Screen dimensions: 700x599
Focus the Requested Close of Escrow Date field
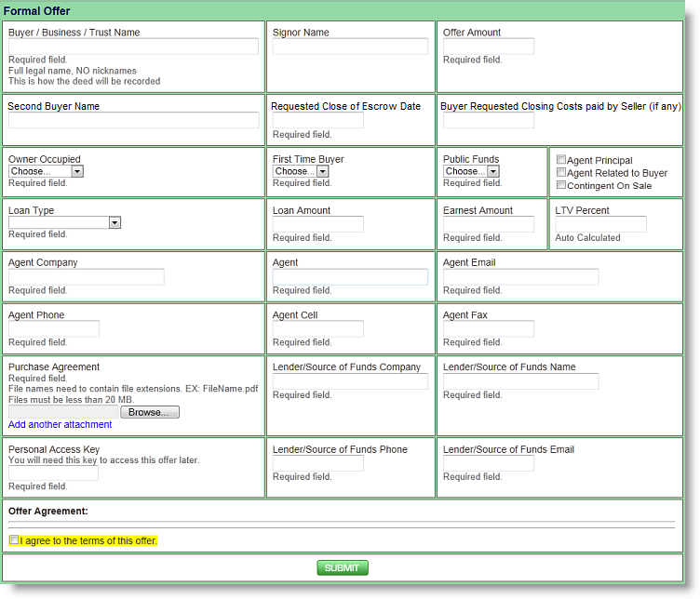(x=317, y=120)
